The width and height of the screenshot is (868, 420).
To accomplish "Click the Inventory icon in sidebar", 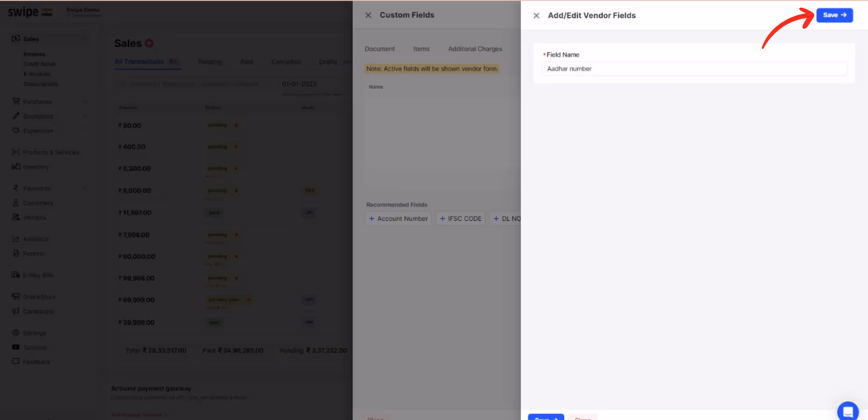I will click(x=16, y=167).
